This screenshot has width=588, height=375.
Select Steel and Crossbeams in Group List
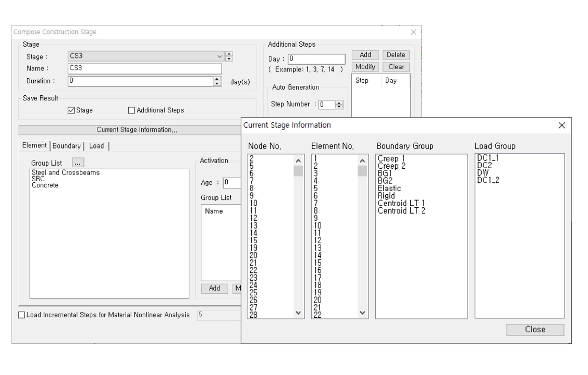(x=65, y=172)
